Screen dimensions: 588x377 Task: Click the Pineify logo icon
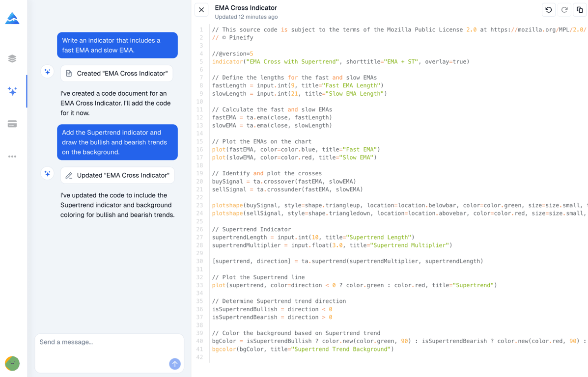pos(12,19)
